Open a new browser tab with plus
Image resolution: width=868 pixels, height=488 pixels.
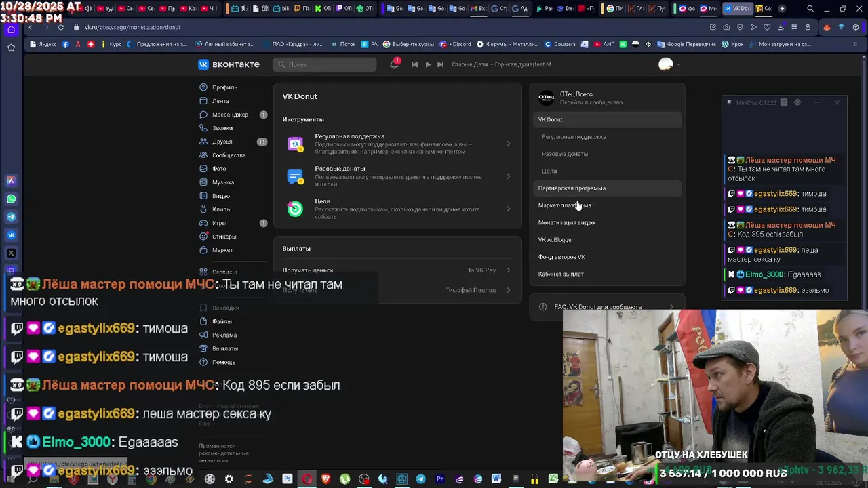coord(782,9)
